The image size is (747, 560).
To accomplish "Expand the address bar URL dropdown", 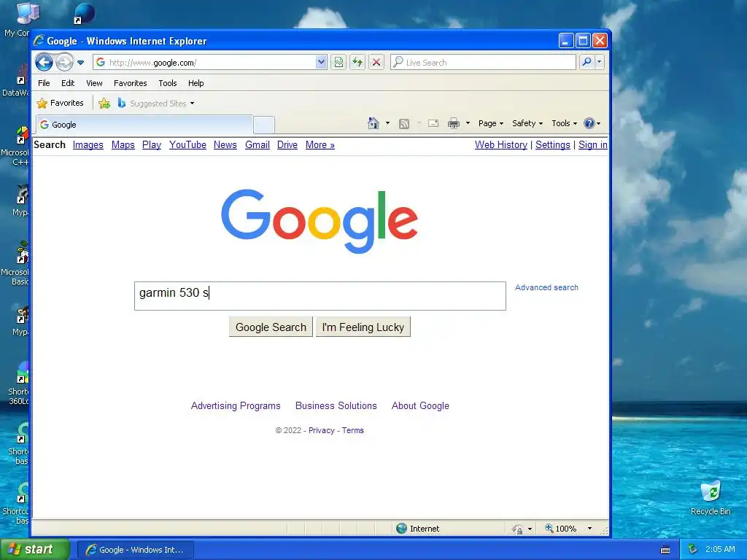I will coord(321,62).
